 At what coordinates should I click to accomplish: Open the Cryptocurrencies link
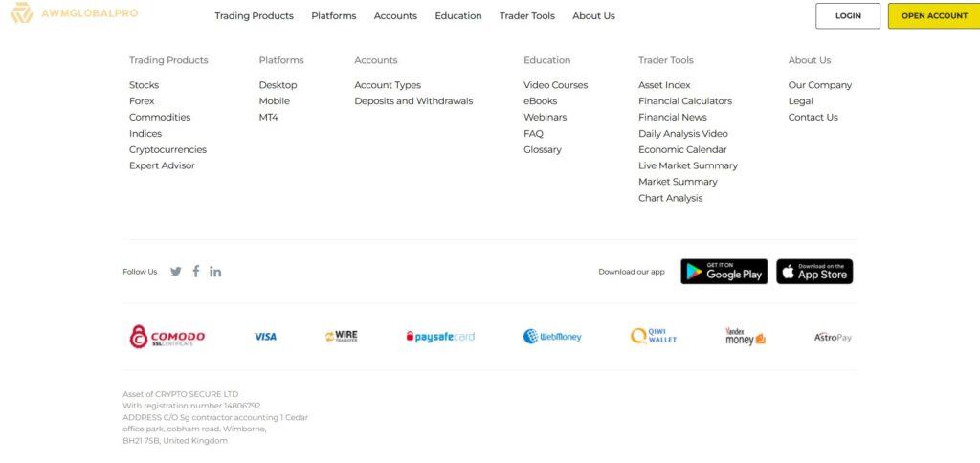click(x=167, y=149)
